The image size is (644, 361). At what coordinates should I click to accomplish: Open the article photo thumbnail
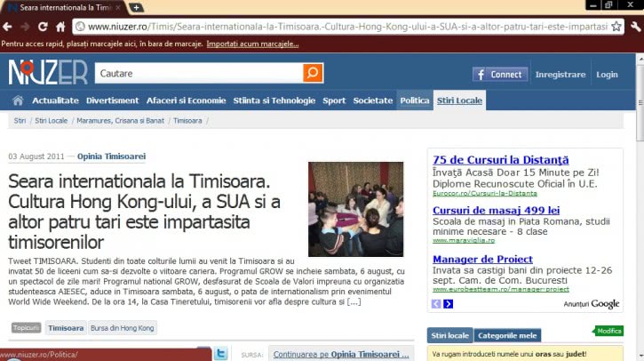coord(355,209)
